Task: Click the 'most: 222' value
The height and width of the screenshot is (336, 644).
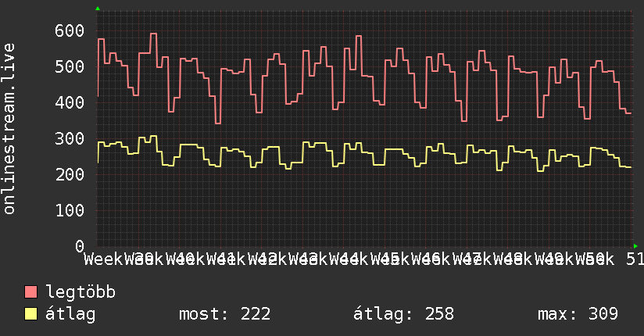Action: point(224,314)
